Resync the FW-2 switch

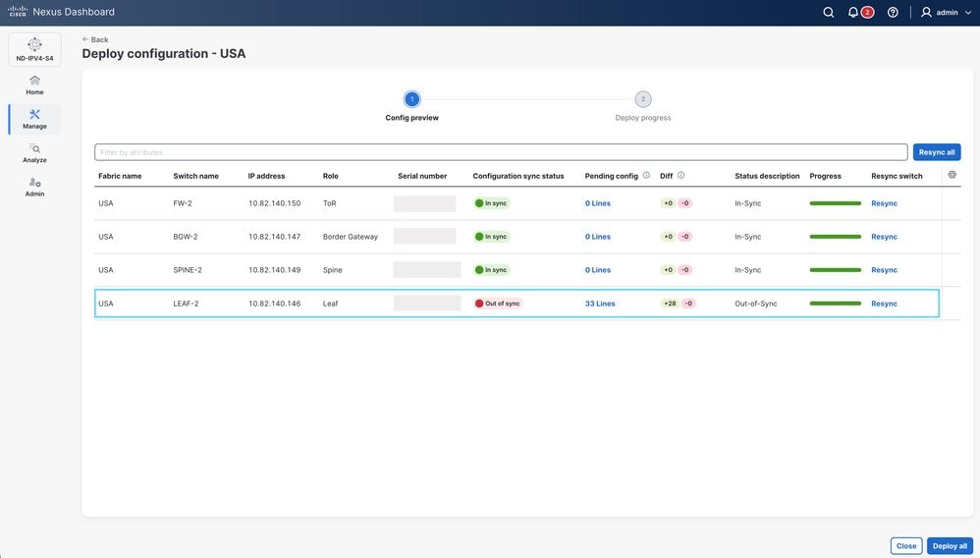884,203
